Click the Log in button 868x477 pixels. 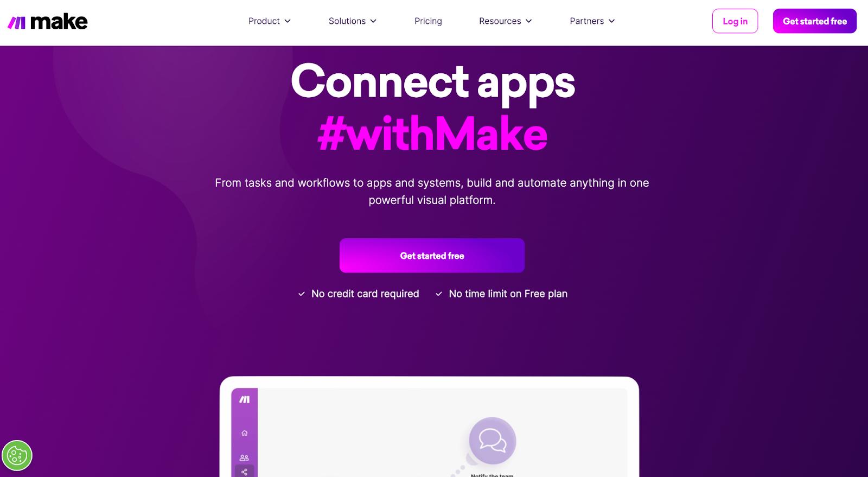coord(735,21)
